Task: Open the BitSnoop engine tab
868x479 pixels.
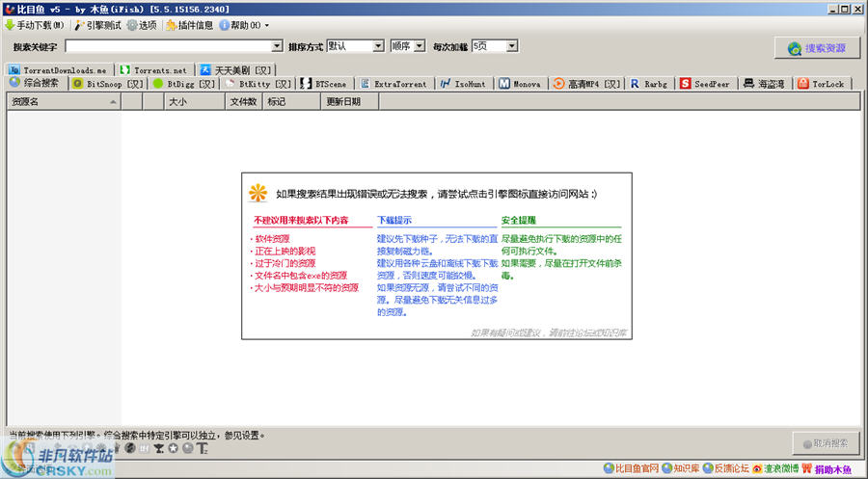Action: 107,84
